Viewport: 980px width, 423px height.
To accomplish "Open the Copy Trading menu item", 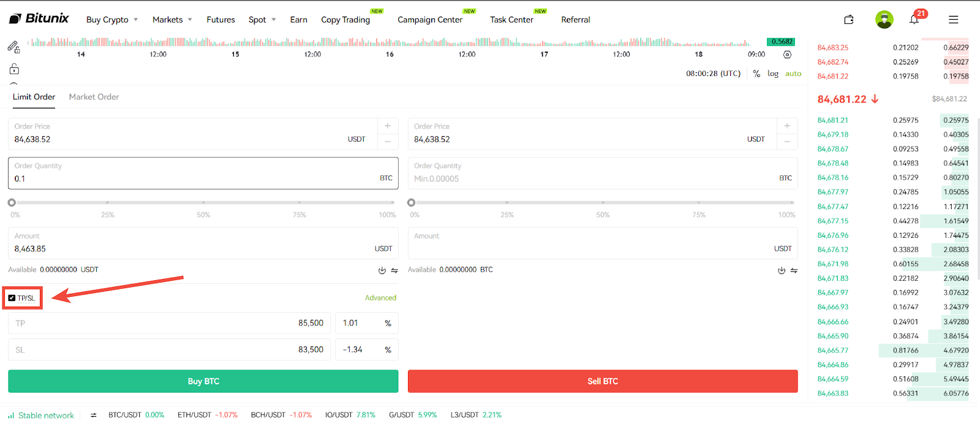I will coord(345,20).
